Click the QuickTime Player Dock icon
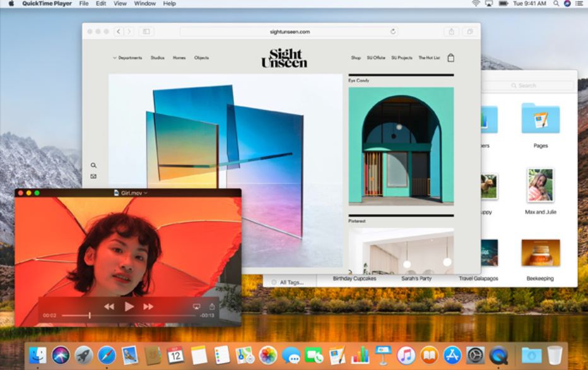The height and width of the screenshot is (370, 588). (498, 355)
